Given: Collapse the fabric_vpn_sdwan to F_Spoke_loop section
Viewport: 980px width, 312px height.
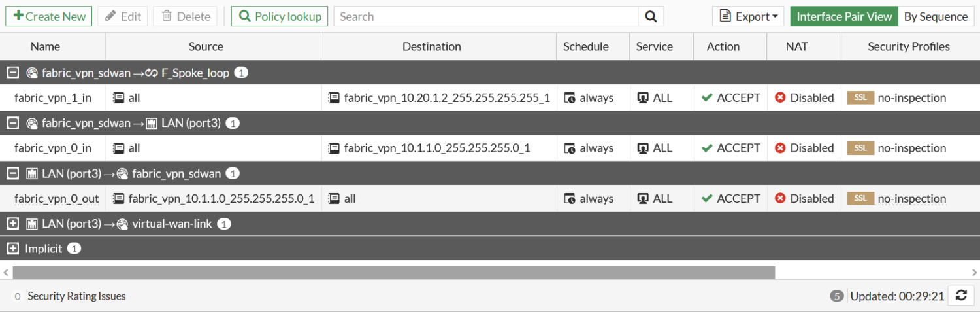Looking at the screenshot, I should (12, 73).
